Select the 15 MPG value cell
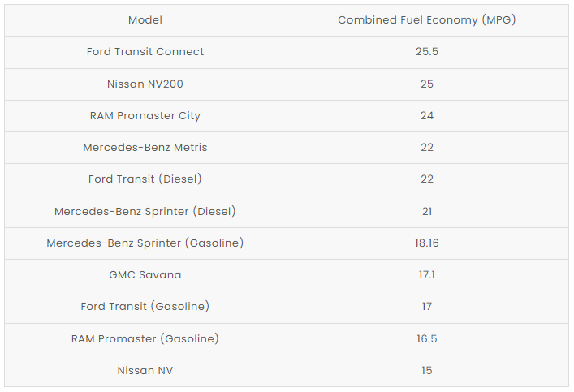Viewport: 574px width, 392px height. click(427, 371)
